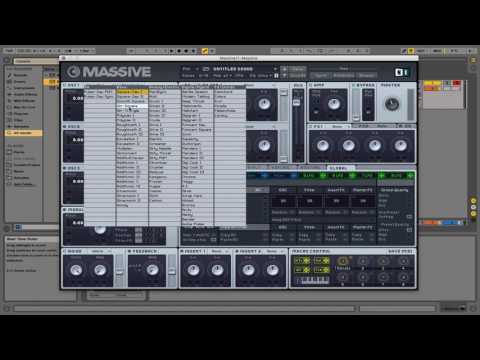Open the Noise type dropdown
This screenshot has width=480, height=360.
(100, 251)
